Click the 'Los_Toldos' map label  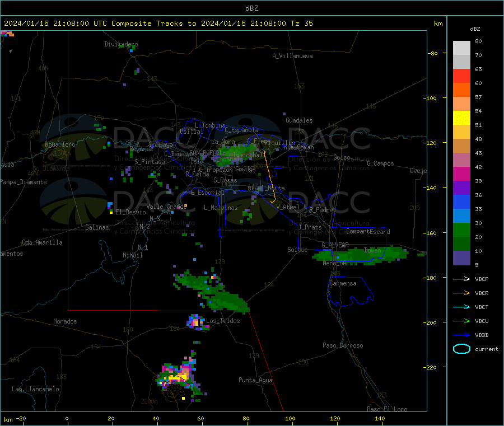223,321
